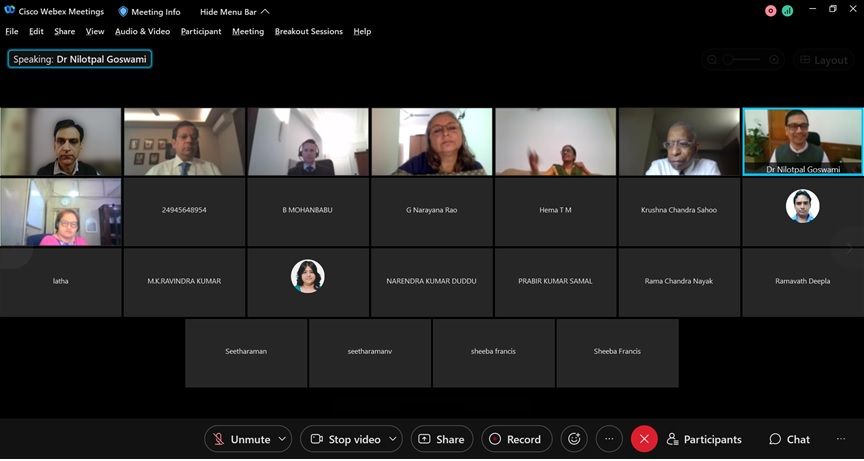Open the View menu

[x=95, y=31]
